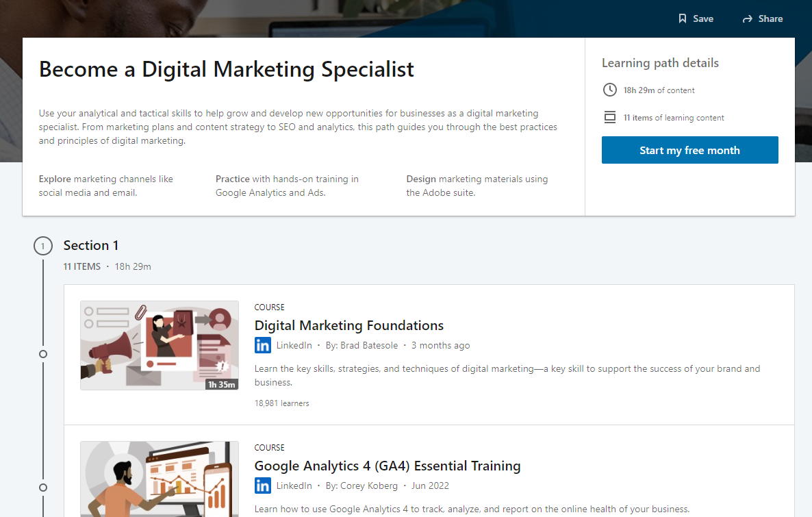
Task: Click author name Corey Koberg
Action: [x=369, y=486]
